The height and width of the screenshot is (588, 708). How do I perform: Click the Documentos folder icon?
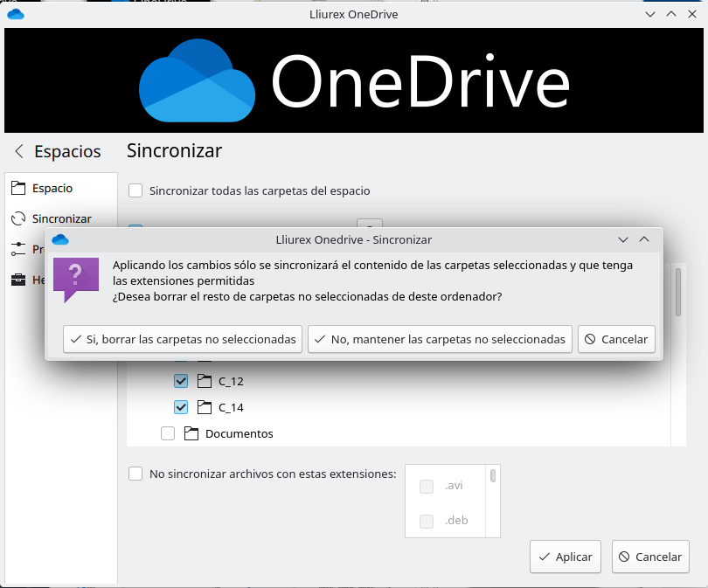point(191,433)
